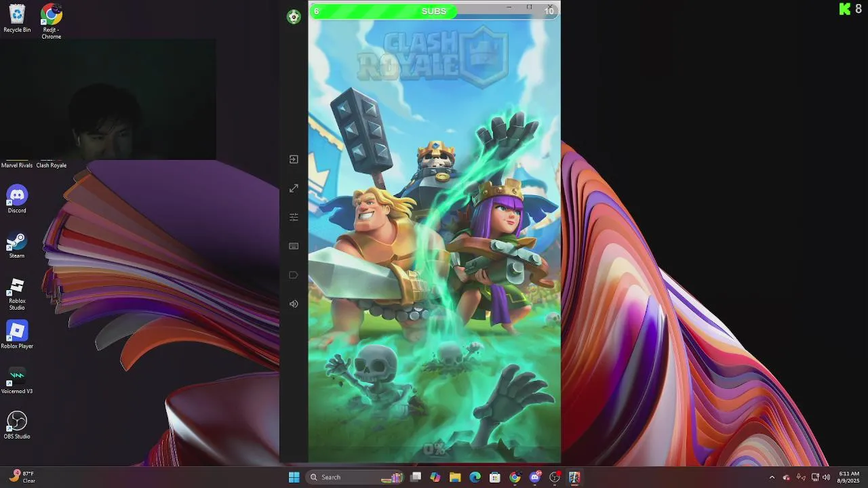Screen dimensions: 868x488
Task: Click the green Kick logo in the screen corner
Action: click(x=844, y=9)
